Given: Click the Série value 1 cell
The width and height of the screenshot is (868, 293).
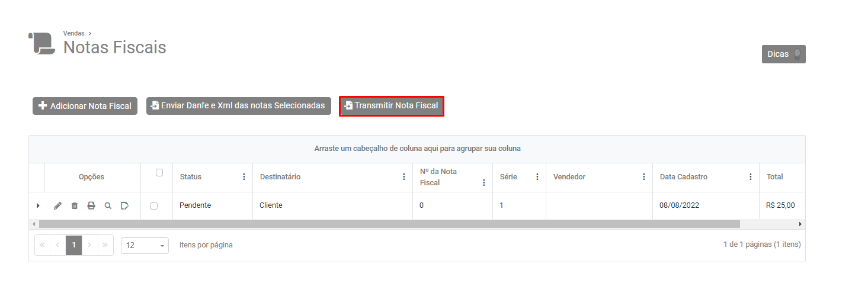Looking at the screenshot, I should click(x=519, y=205).
